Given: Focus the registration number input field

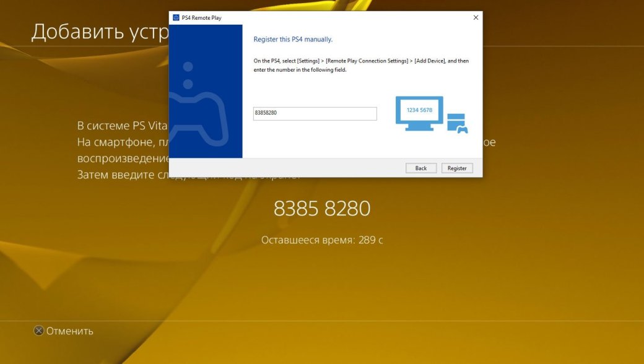Looking at the screenshot, I should (x=315, y=114).
